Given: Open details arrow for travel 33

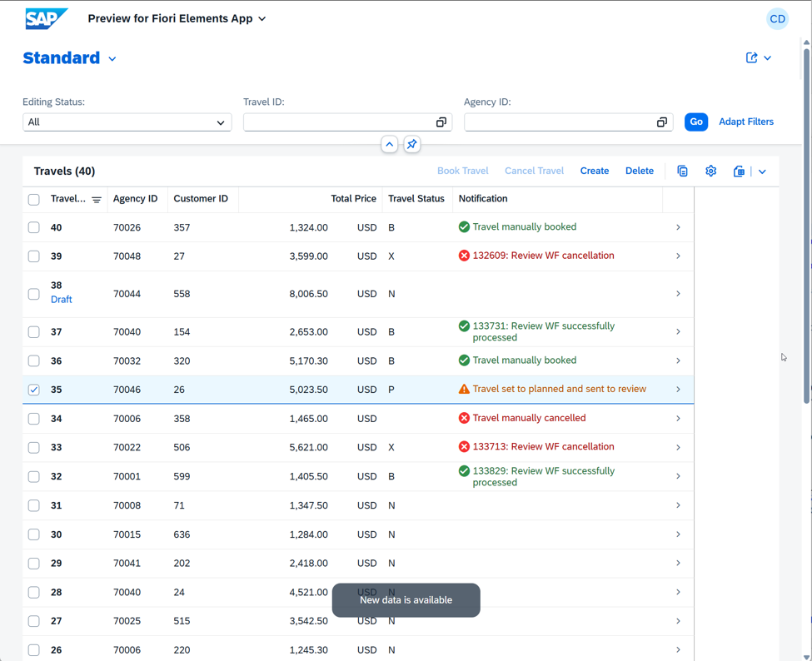Looking at the screenshot, I should 678,447.
